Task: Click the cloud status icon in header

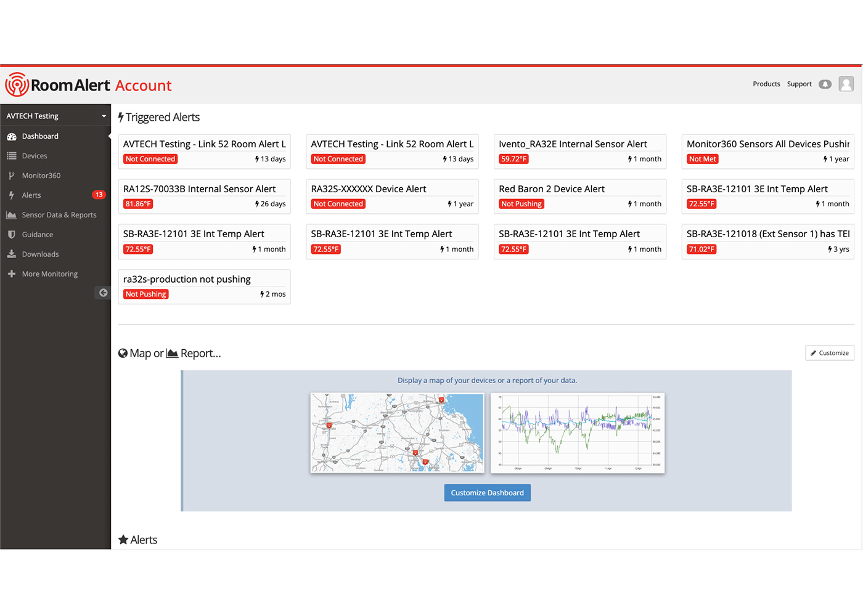Action: tap(825, 84)
